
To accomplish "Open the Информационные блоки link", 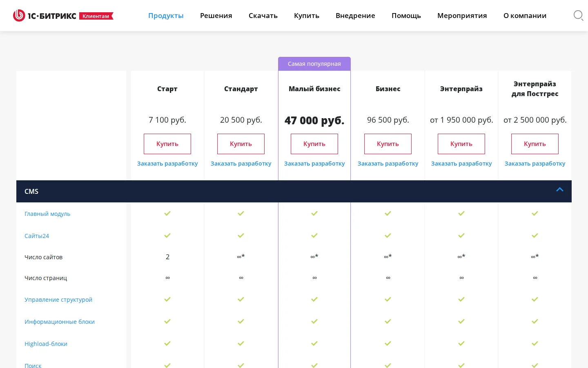I will [60, 322].
